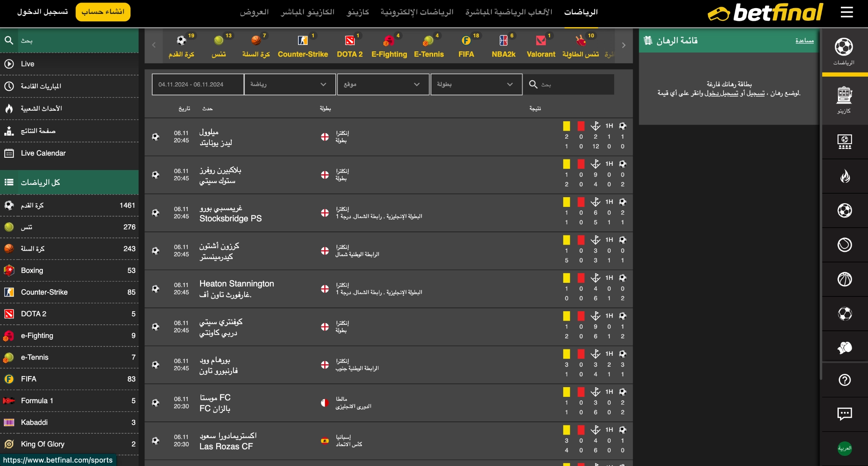Click the flame hot events sidebar icon
The image size is (868, 466).
pos(845,176)
